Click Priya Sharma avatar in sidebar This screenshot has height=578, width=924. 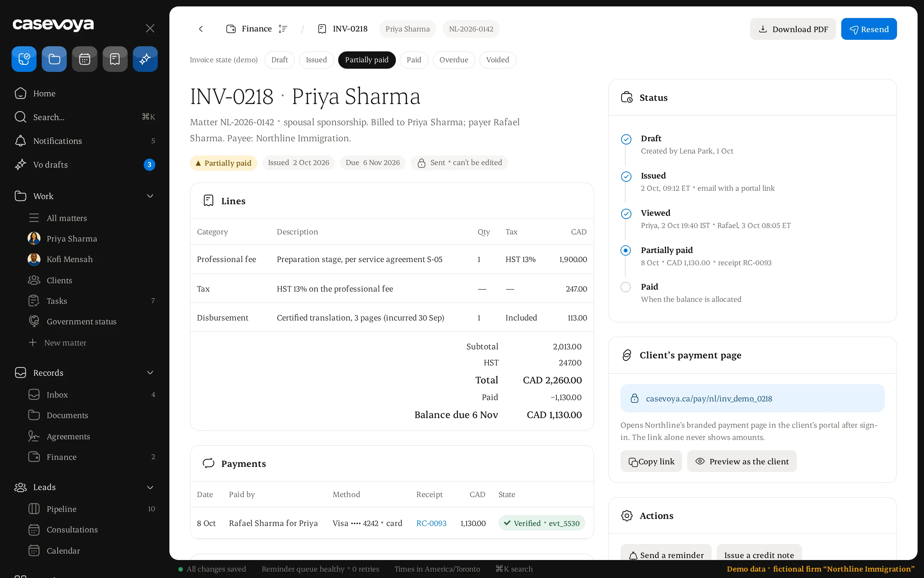coord(34,239)
